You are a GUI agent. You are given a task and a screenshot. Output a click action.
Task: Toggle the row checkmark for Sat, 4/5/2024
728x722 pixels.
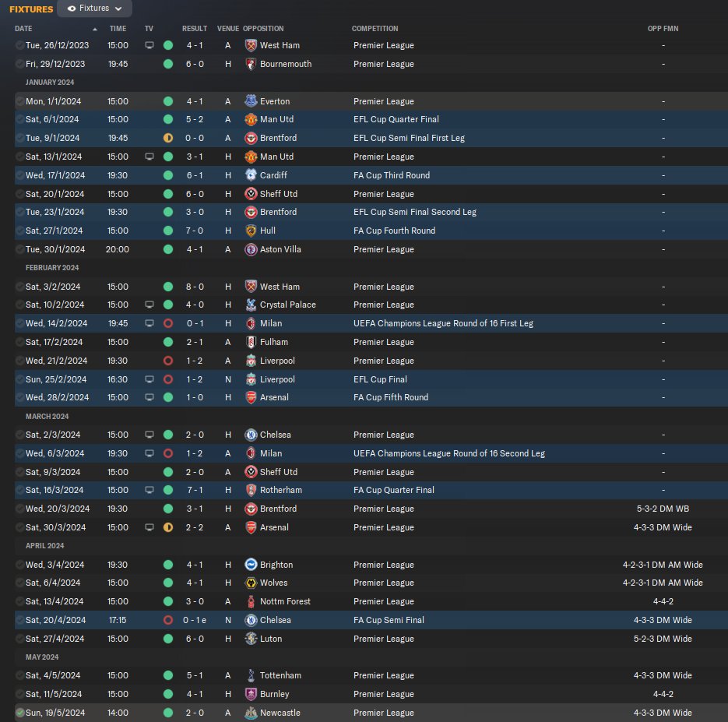click(x=19, y=675)
